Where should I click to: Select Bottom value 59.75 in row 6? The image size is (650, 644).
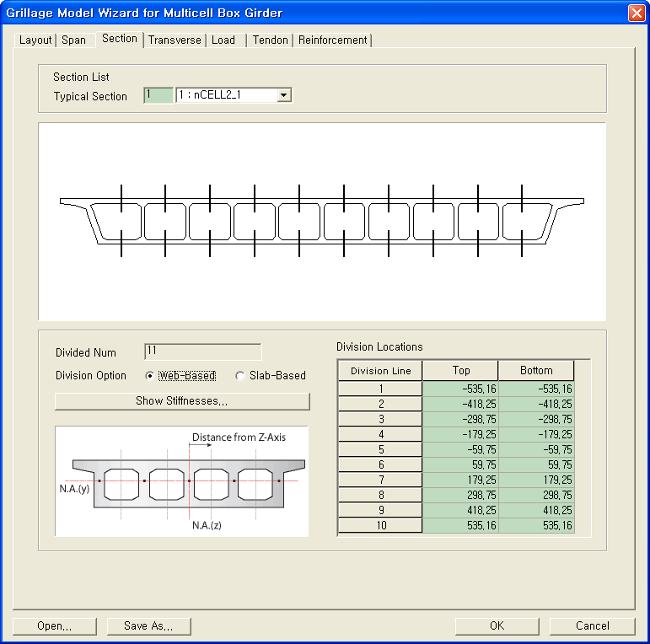coord(536,464)
